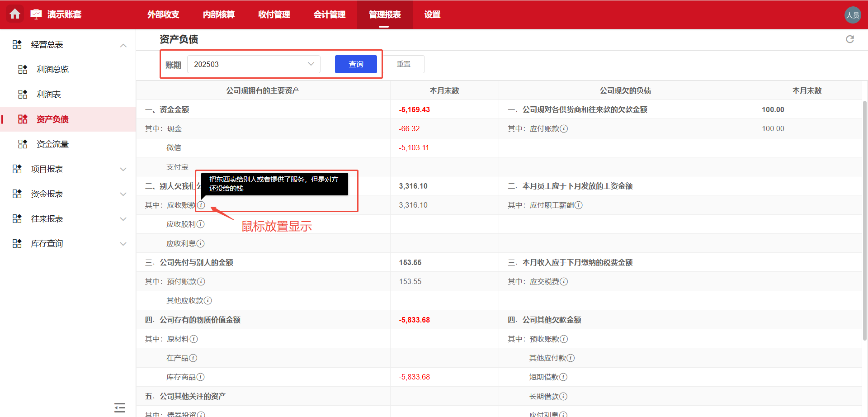Click the info icon beside 短期借款
This screenshot has height=417, width=868.
coord(564,377)
